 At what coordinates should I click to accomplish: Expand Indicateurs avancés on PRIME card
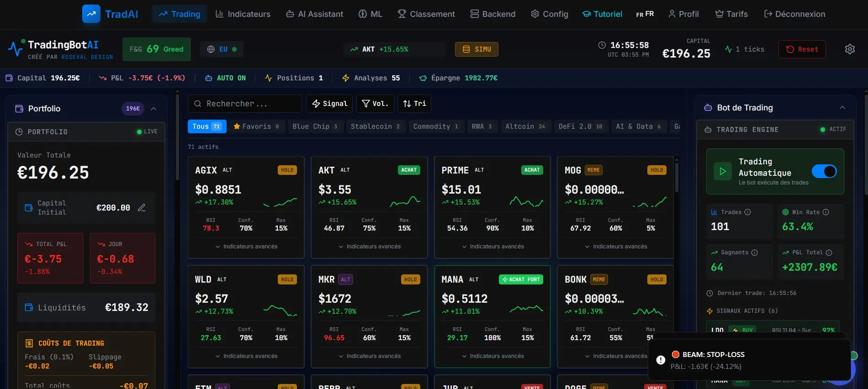pyautogui.click(x=493, y=247)
